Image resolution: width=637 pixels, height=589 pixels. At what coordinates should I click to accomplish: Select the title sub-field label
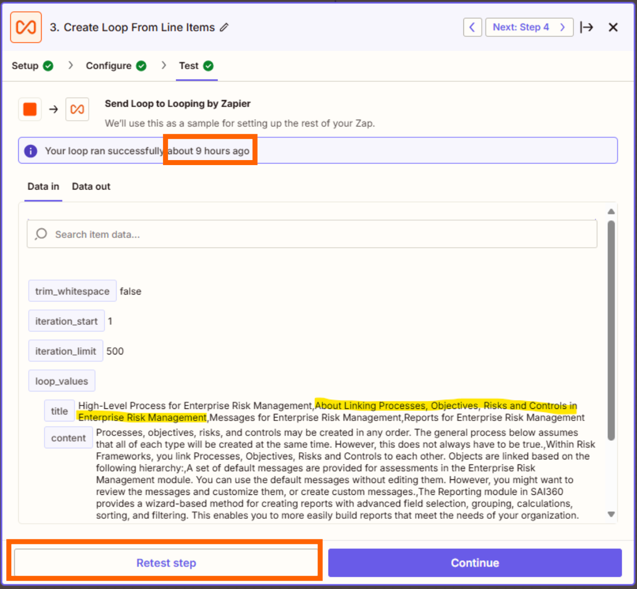pos(59,411)
